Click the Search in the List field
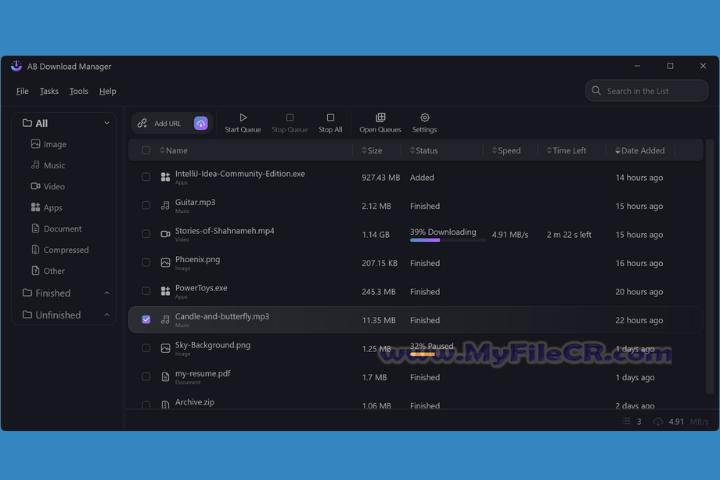The width and height of the screenshot is (720, 480). click(x=647, y=90)
